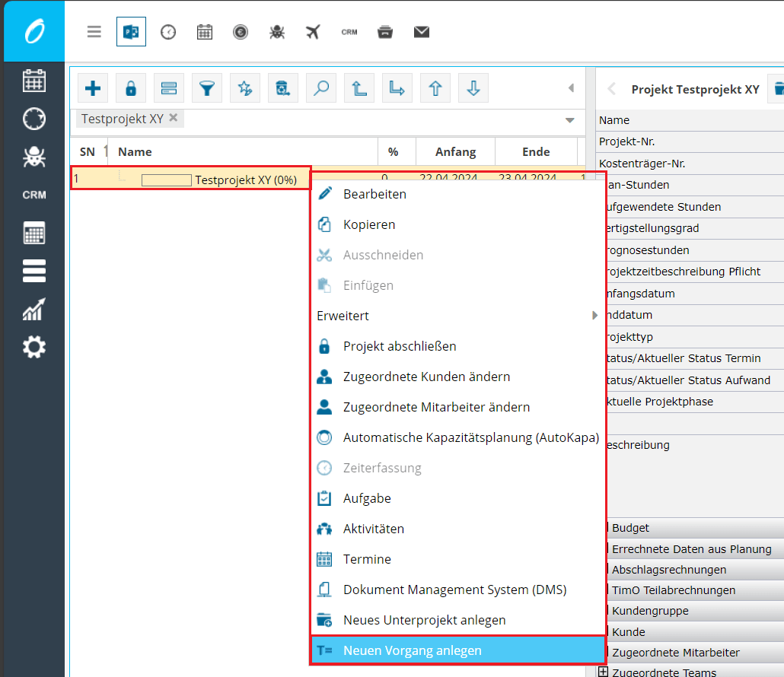Click the Testprojekt XY progress bar
This screenshot has width=784, height=677.
click(x=167, y=180)
